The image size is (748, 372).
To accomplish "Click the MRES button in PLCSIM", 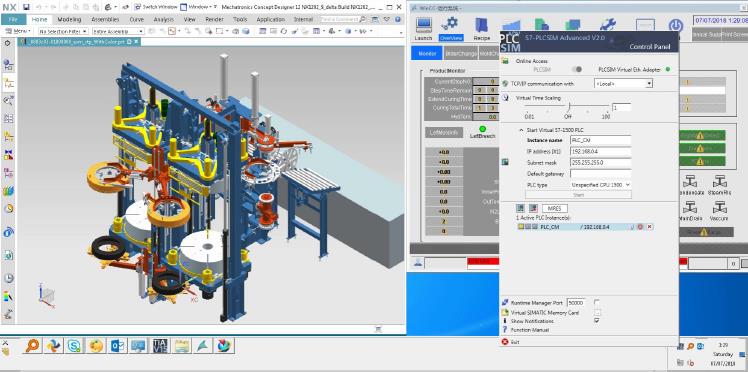I will click(x=554, y=208).
